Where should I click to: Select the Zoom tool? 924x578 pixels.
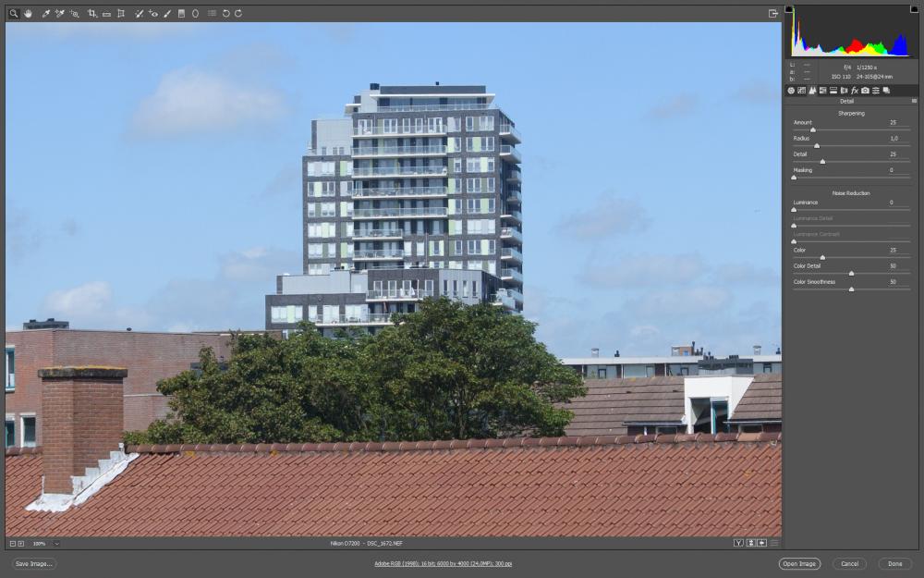[14, 13]
